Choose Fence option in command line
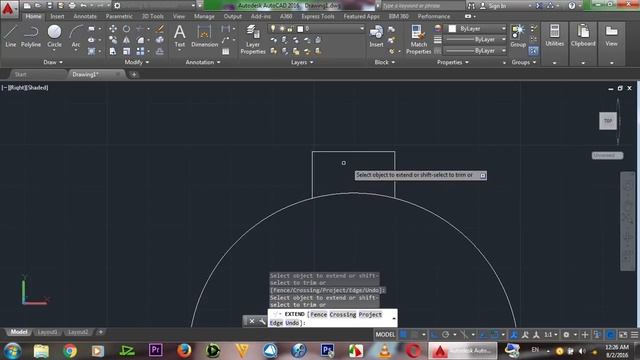Viewport: 640px width, 360px height. click(319, 314)
